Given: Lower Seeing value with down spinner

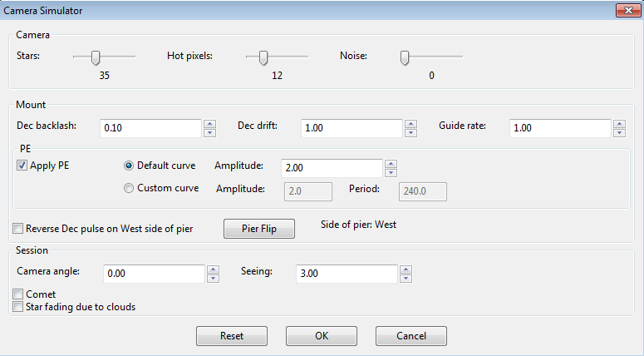Looking at the screenshot, I should (406, 279).
